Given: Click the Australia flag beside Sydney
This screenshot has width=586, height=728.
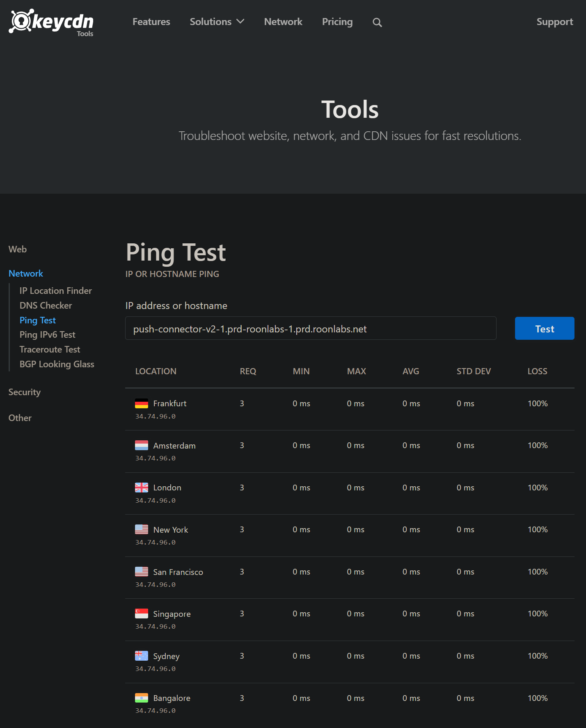Looking at the screenshot, I should click(x=142, y=656).
